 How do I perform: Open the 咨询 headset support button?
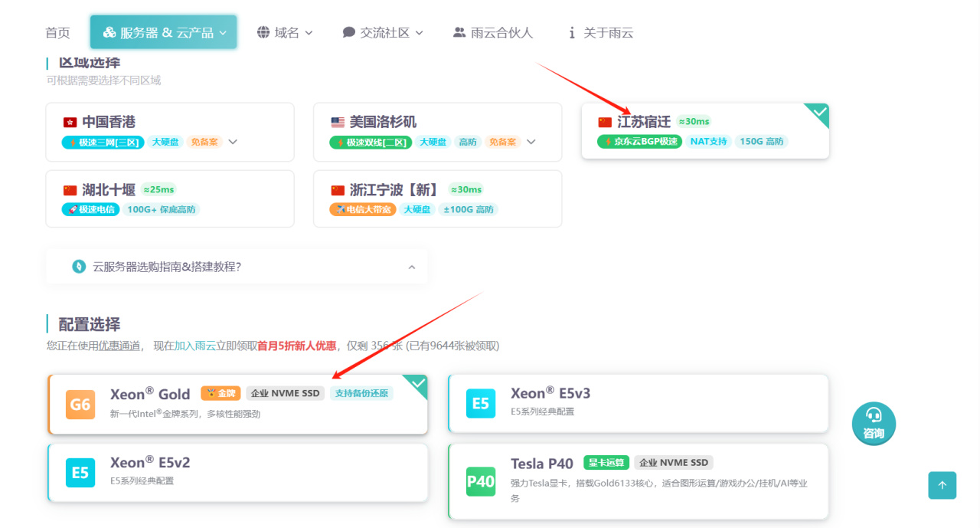874,423
